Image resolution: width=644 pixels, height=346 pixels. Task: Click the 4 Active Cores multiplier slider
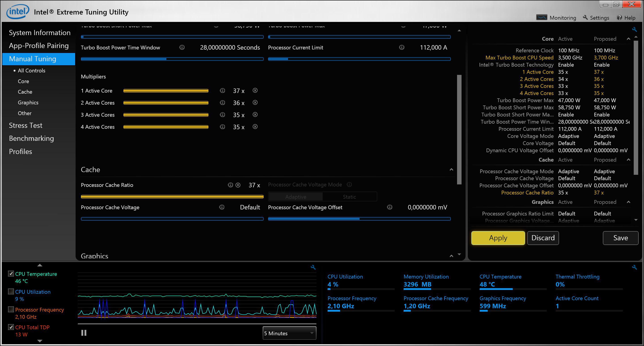pyautogui.click(x=166, y=127)
